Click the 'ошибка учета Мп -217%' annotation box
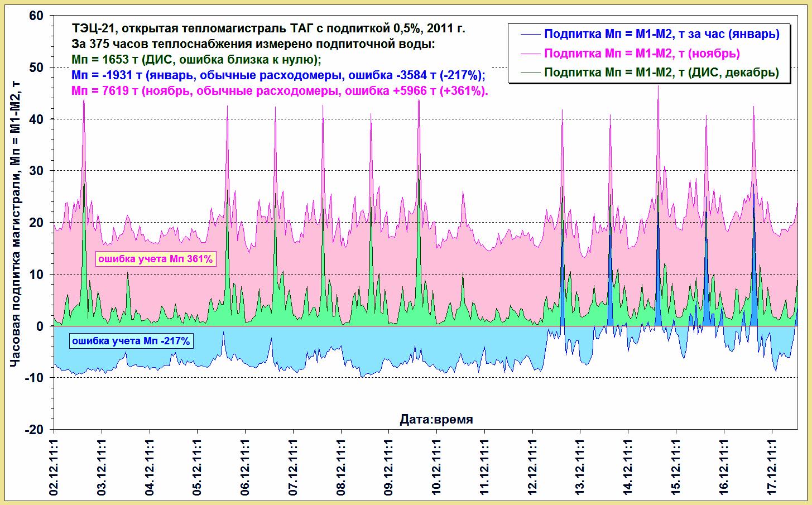 pos(131,341)
